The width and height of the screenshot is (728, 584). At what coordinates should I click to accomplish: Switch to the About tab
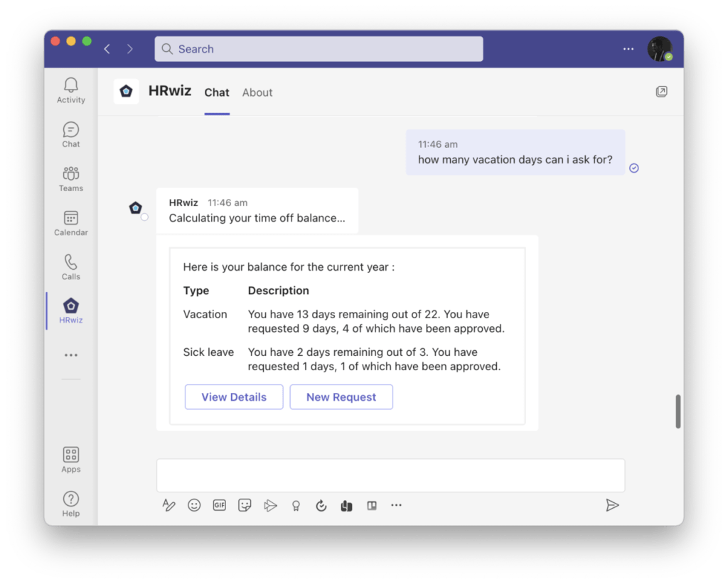[x=257, y=93]
